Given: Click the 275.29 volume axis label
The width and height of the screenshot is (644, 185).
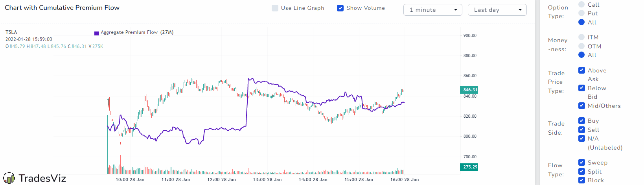Looking at the screenshot, I should pyautogui.click(x=469, y=167).
